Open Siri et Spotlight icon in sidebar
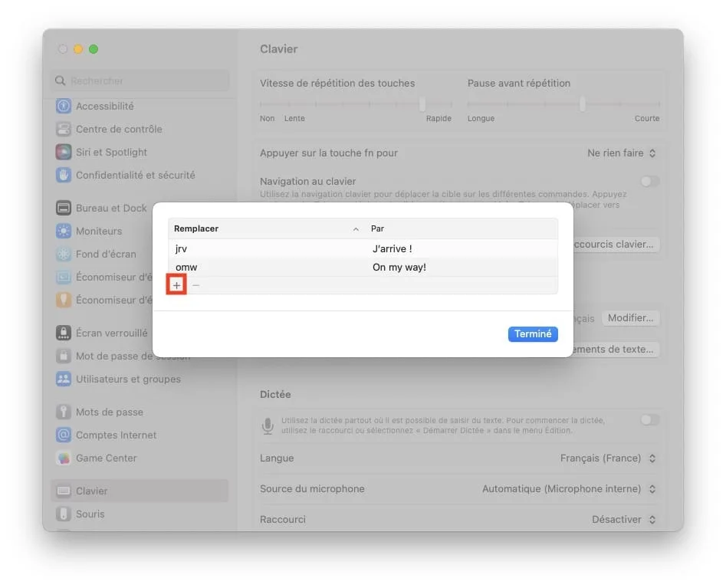 64,152
